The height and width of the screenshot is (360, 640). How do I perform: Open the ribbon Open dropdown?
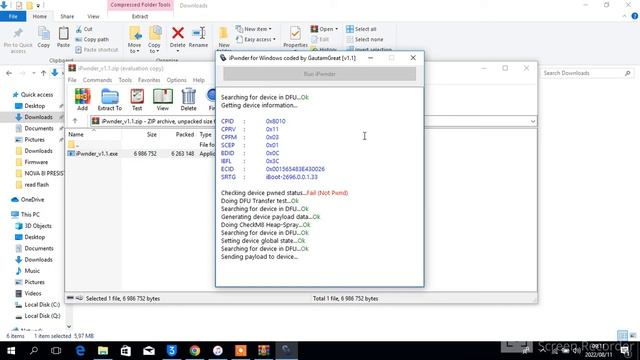[324, 29]
